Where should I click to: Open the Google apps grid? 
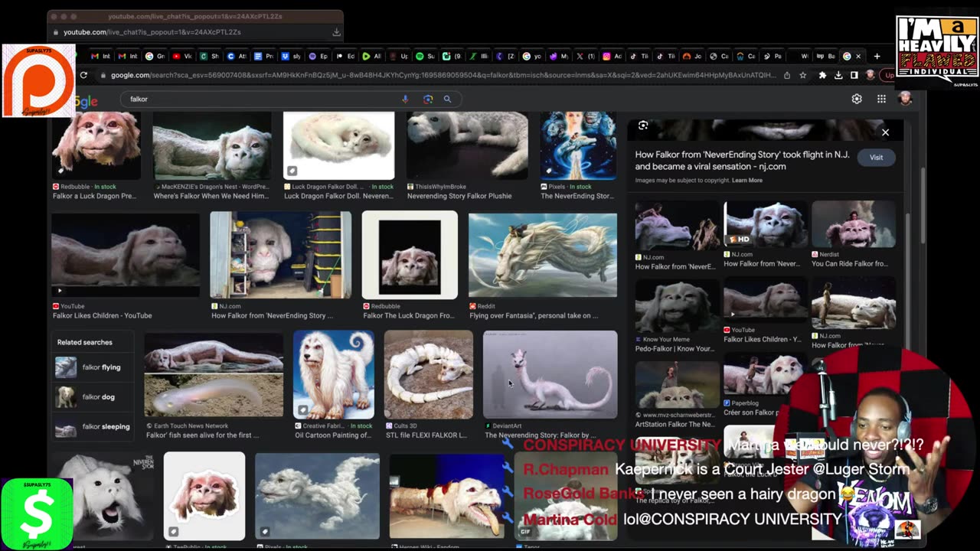[x=881, y=99]
